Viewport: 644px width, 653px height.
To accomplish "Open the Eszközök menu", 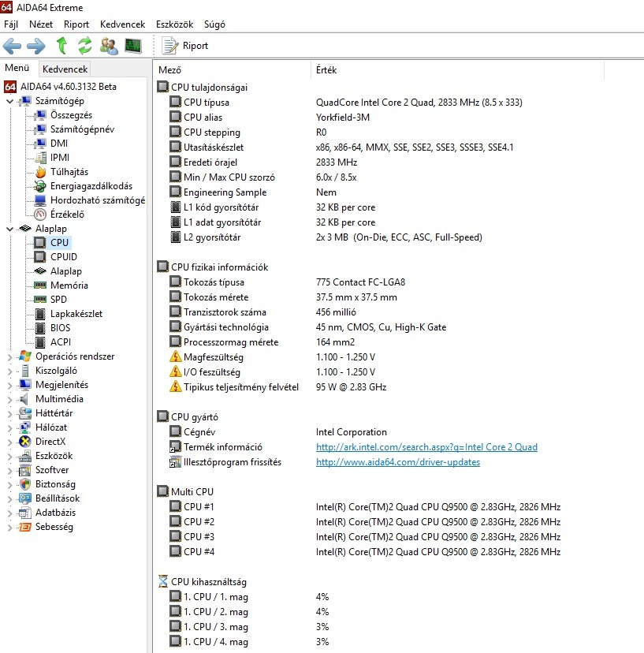I will tap(174, 24).
